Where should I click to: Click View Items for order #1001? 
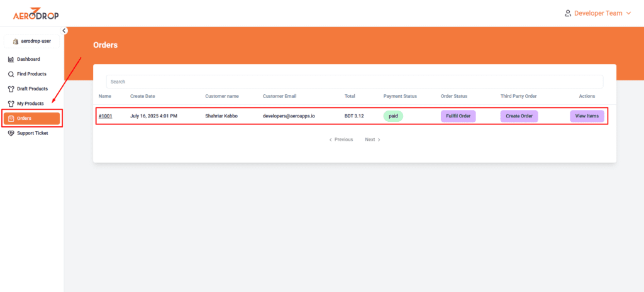coord(587,116)
